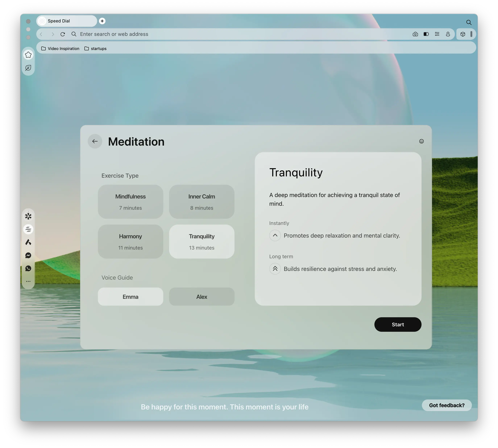
Task: Navigate back in browser history
Action: (x=41, y=34)
